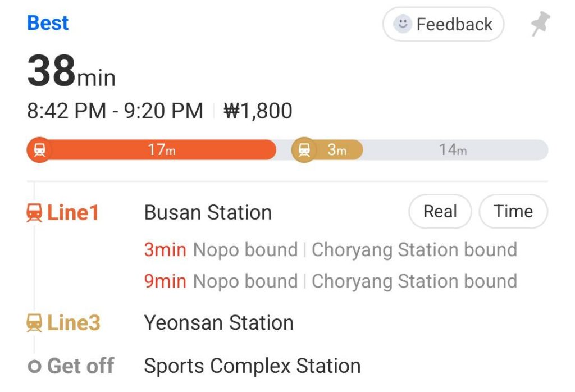Tap the Get off circle marker

[x=35, y=367]
